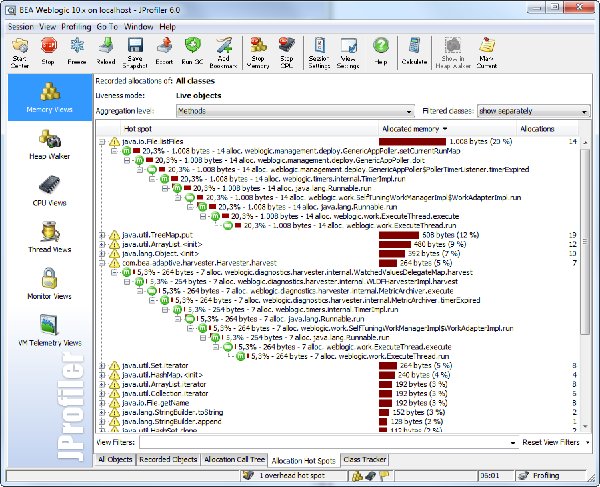Open the Aggregation level Methods dropdown
This screenshot has height=487, width=600.
pyautogui.click(x=295, y=111)
